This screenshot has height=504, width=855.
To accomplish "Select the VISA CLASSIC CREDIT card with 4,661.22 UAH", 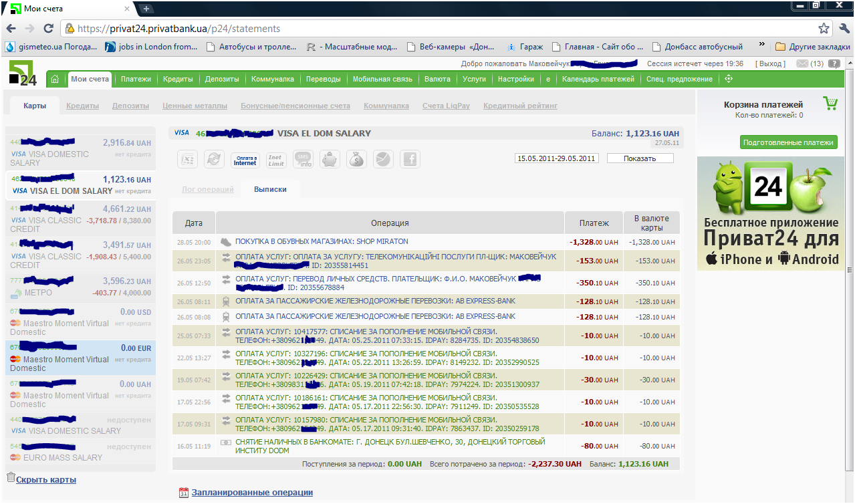I will pyautogui.click(x=80, y=219).
